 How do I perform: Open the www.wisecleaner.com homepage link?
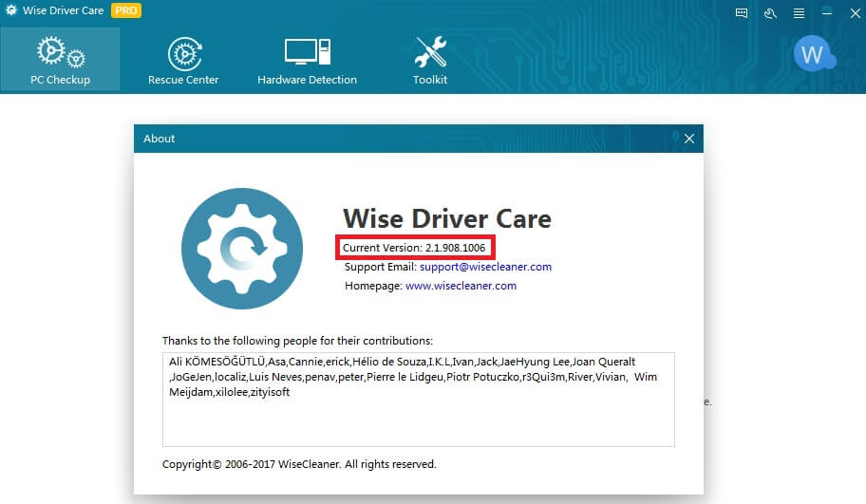pyautogui.click(x=461, y=286)
